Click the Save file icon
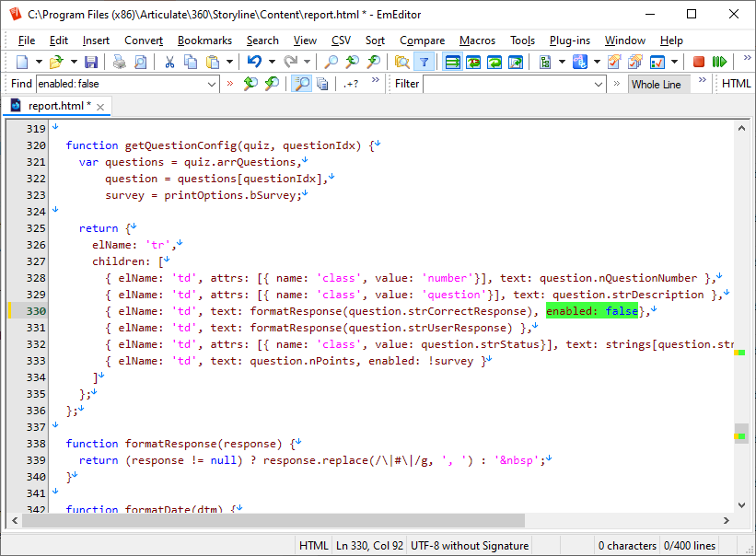The image size is (756, 556). [x=91, y=62]
